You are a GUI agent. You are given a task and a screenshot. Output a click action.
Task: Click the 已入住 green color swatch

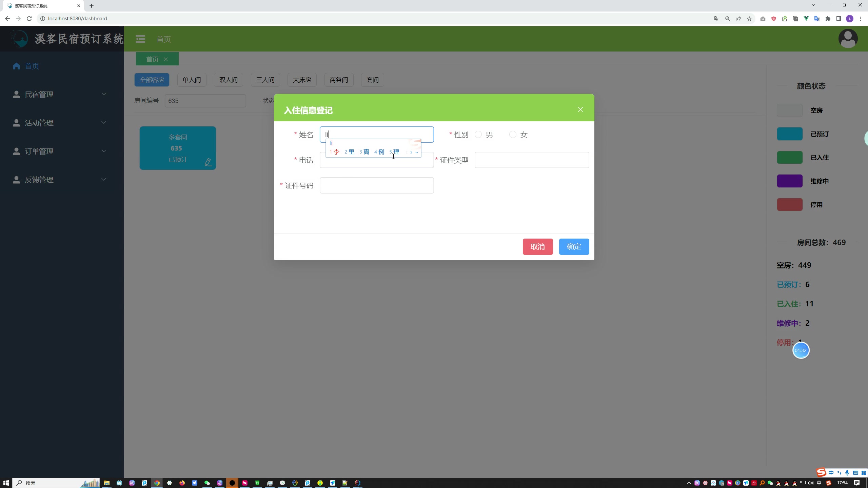(x=790, y=157)
